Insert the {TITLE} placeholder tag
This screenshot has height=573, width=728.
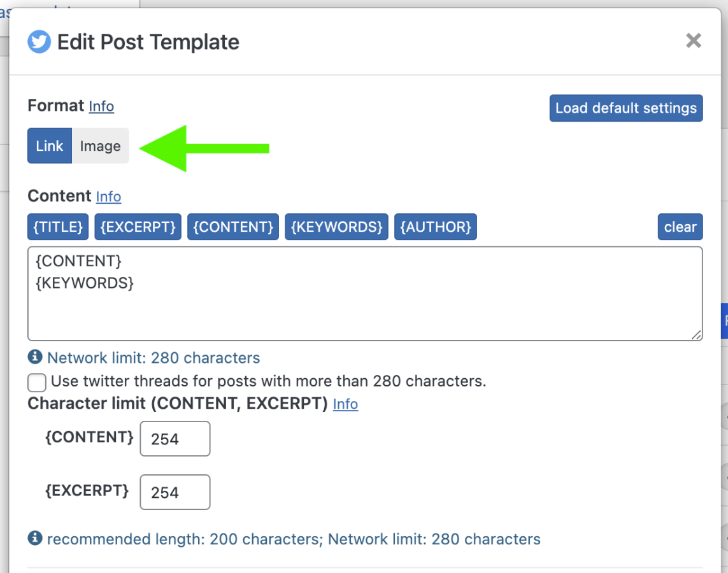tap(58, 227)
